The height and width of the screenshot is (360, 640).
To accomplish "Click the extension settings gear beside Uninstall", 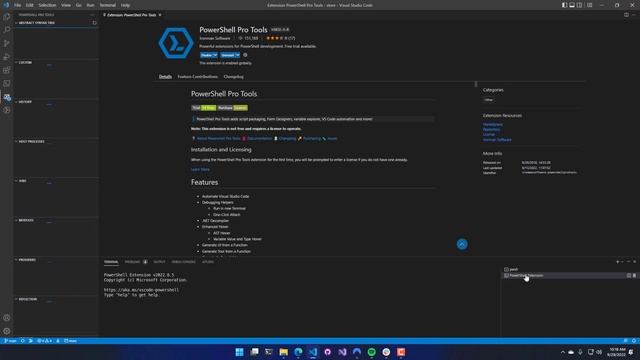I will [245, 55].
